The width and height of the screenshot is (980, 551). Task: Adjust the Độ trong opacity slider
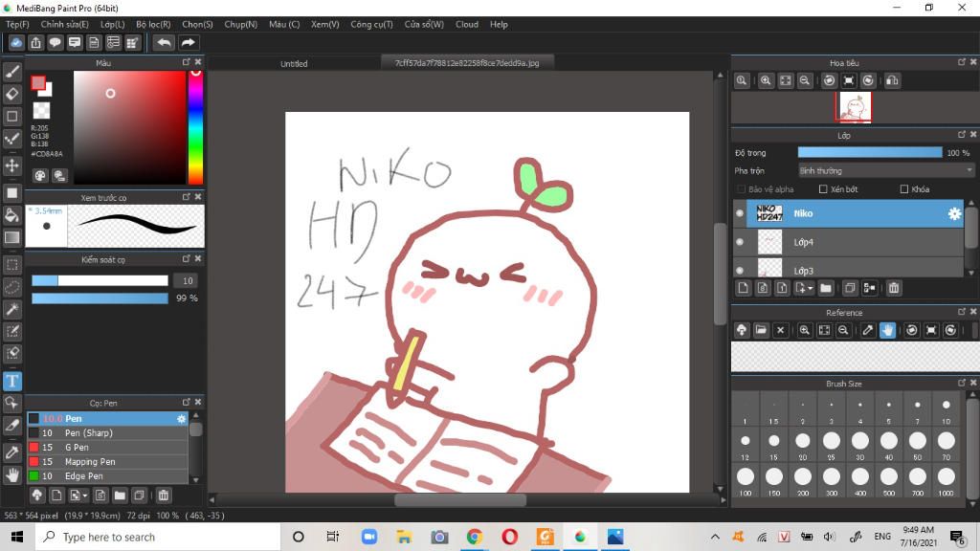point(870,152)
